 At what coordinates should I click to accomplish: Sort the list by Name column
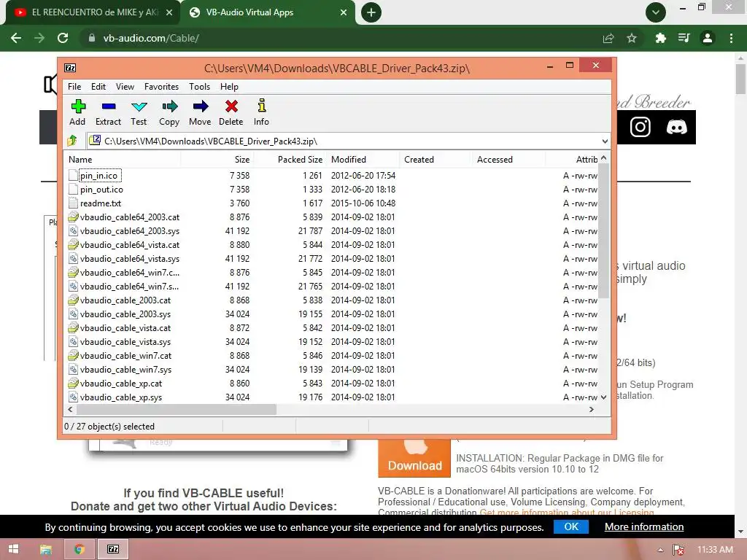coord(123,160)
